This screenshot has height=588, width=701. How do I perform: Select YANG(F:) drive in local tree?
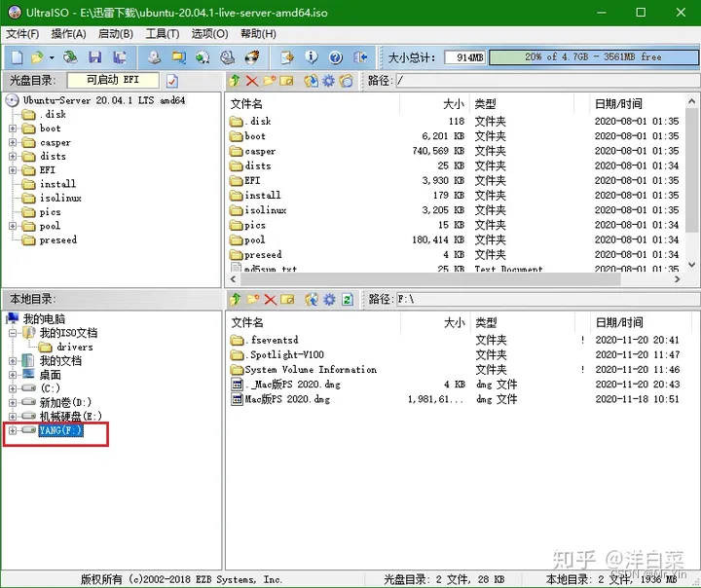pos(60,430)
